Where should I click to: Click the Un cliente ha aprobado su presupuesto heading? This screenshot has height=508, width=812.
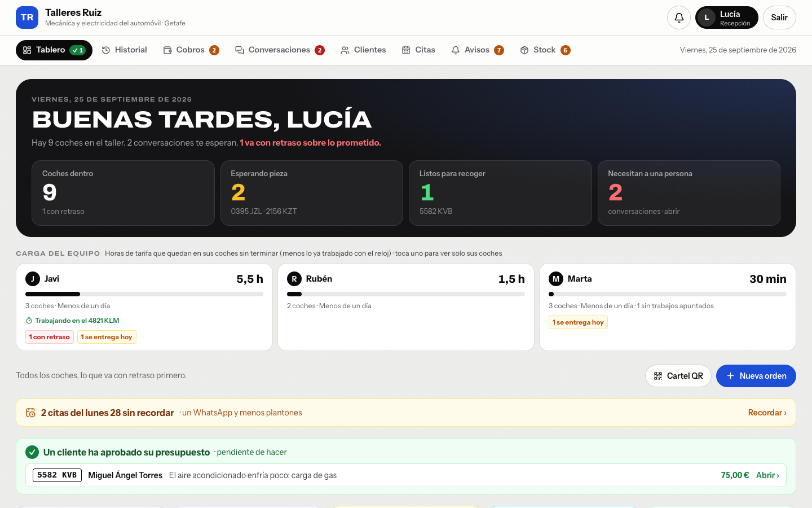pyautogui.click(x=126, y=452)
